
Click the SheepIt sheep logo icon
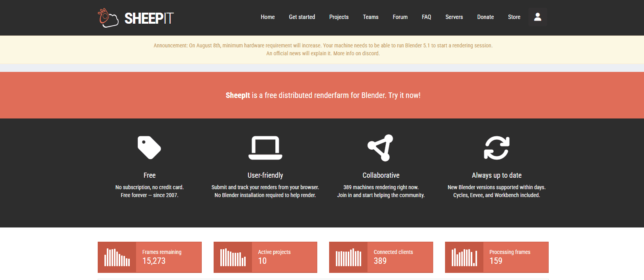[108, 18]
